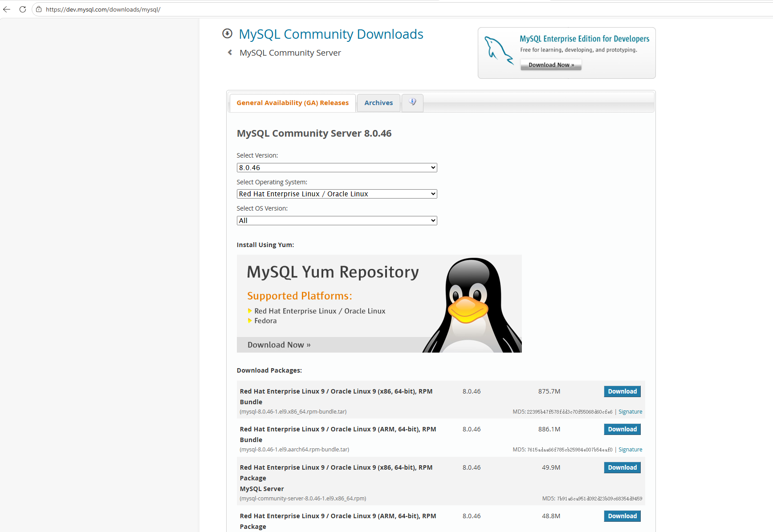Click the MySQL Community Server 8.0.46 heading
This screenshot has width=773, height=532.
[314, 134]
